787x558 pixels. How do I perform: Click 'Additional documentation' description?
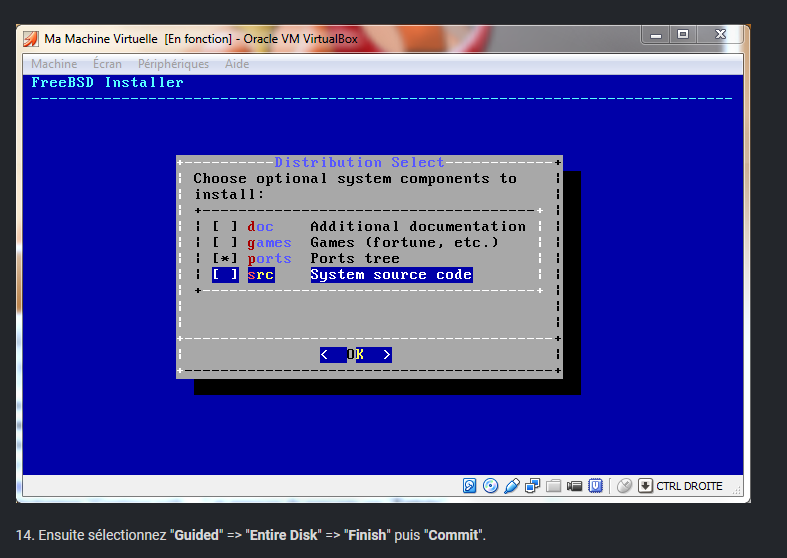click(418, 227)
